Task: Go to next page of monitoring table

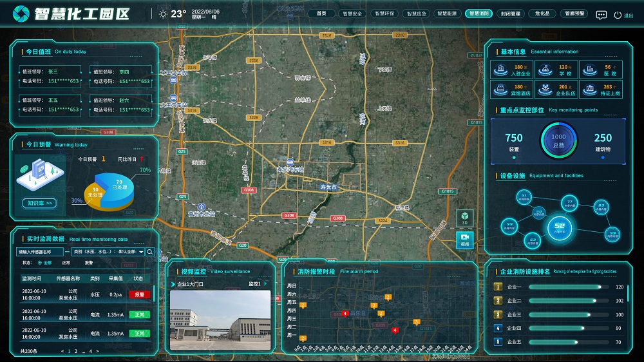Action: (98, 351)
